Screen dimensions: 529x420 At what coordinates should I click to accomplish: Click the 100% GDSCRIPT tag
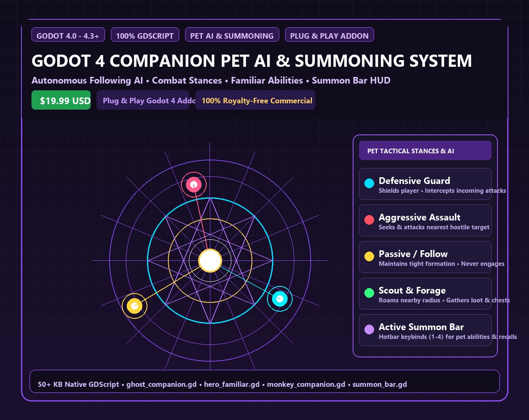(145, 35)
